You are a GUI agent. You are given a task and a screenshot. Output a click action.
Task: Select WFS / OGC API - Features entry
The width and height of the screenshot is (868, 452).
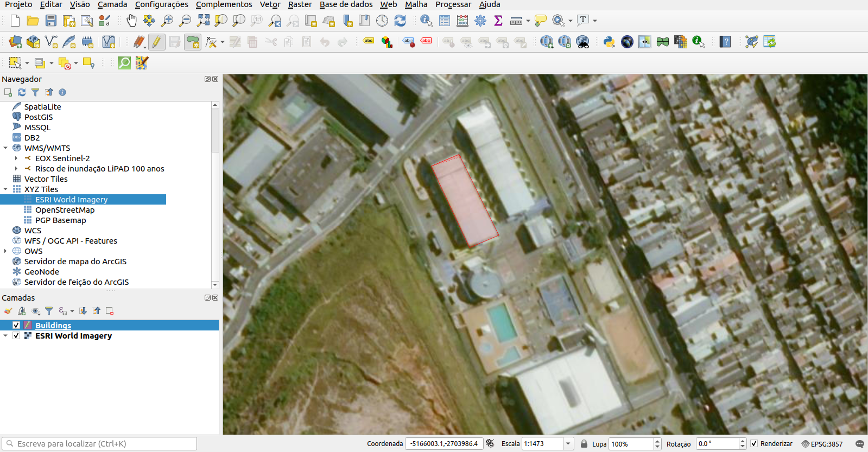[x=71, y=241]
